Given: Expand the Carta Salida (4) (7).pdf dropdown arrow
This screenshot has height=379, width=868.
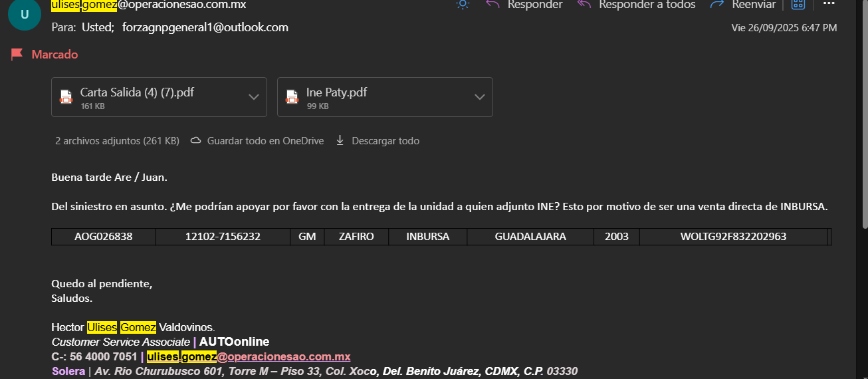Looking at the screenshot, I should [x=254, y=97].
